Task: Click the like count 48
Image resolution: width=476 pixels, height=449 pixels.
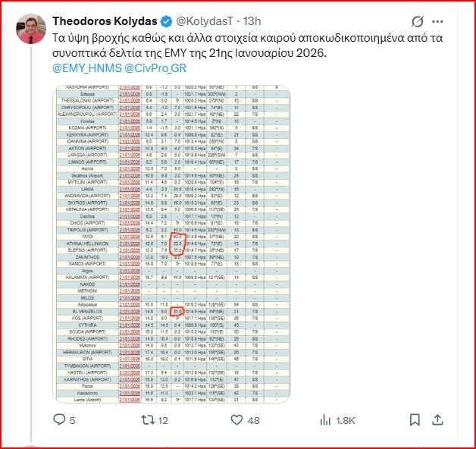Action: pyautogui.click(x=253, y=419)
